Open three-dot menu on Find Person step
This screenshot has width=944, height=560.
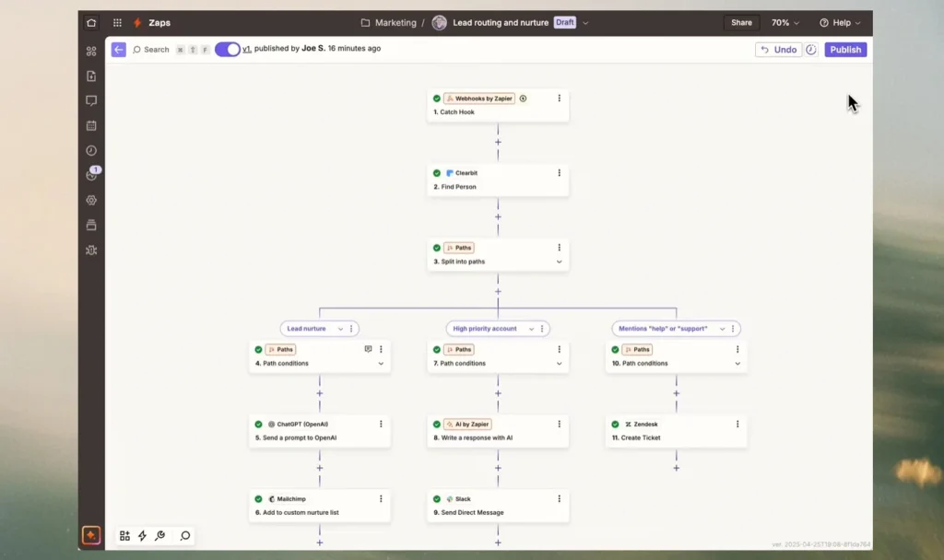[560, 172]
